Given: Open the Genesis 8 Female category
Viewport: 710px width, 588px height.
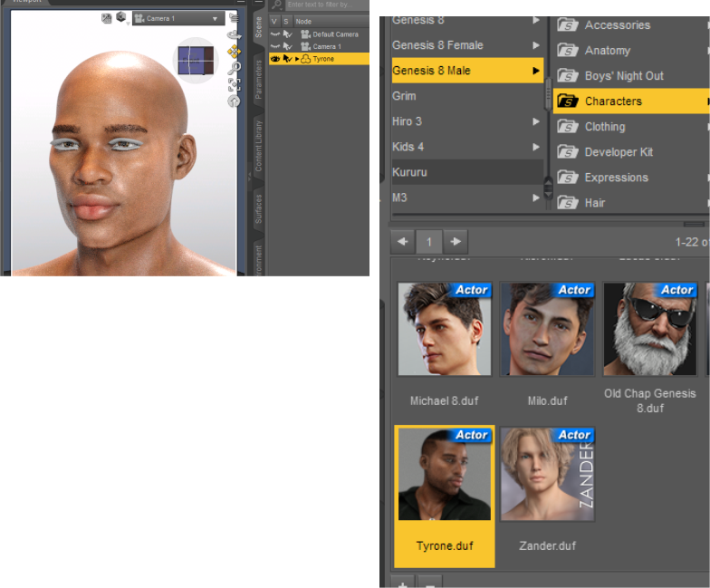Looking at the screenshot, I should [467, 45].
